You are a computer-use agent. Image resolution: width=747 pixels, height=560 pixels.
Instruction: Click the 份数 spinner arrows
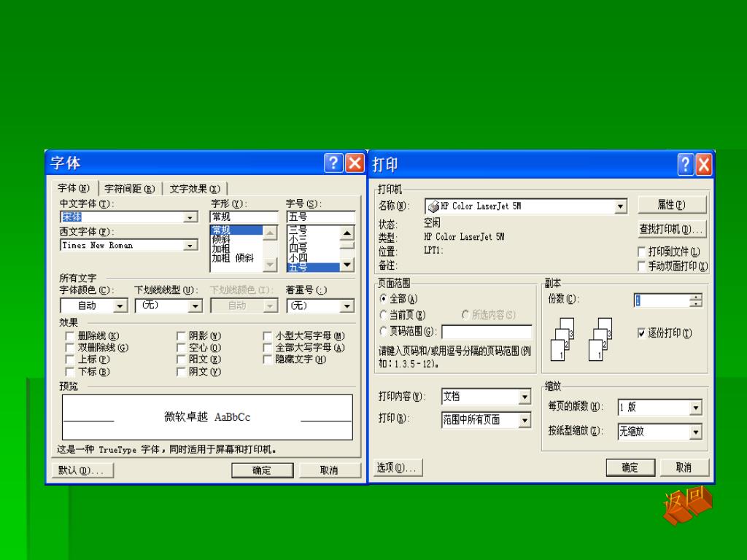[x=695, y=300]
